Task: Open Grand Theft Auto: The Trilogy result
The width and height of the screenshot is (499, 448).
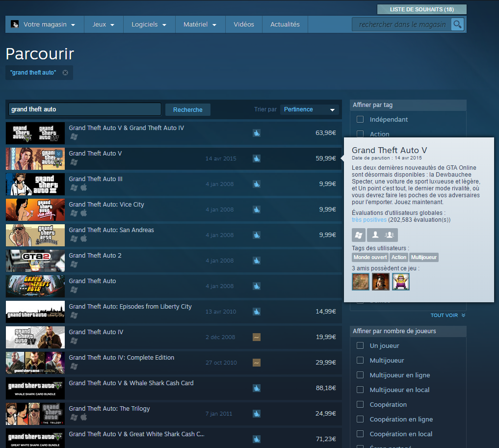Action: click(x=173, y=414)
